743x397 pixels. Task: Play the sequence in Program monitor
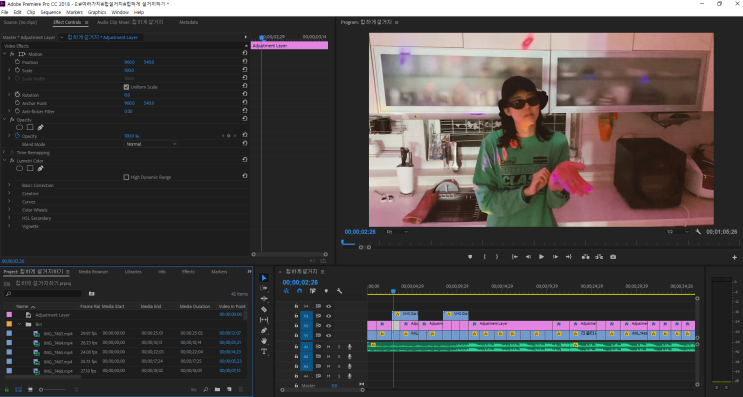[542, 257]
